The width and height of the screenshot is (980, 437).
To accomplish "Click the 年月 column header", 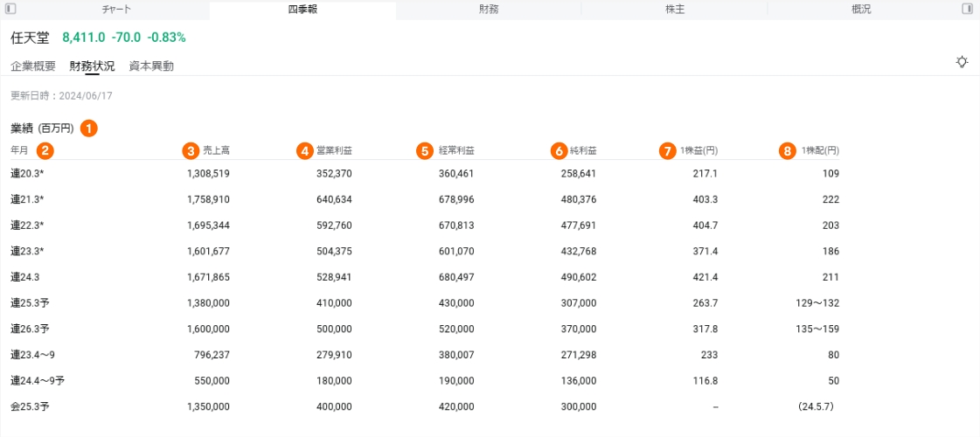I will coord(20,150).
